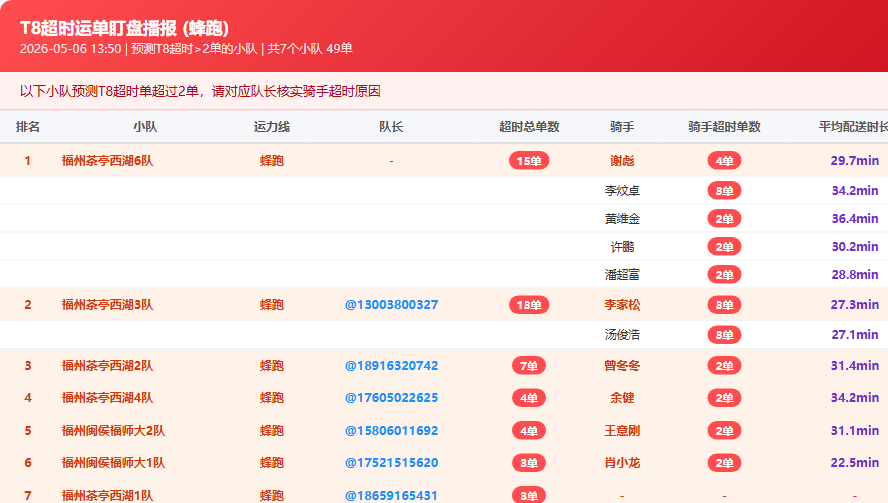The image size is (888, 503).
Task: Click 福州茶亭西湖1队's 3单 total badge
Action: point(529,495)
